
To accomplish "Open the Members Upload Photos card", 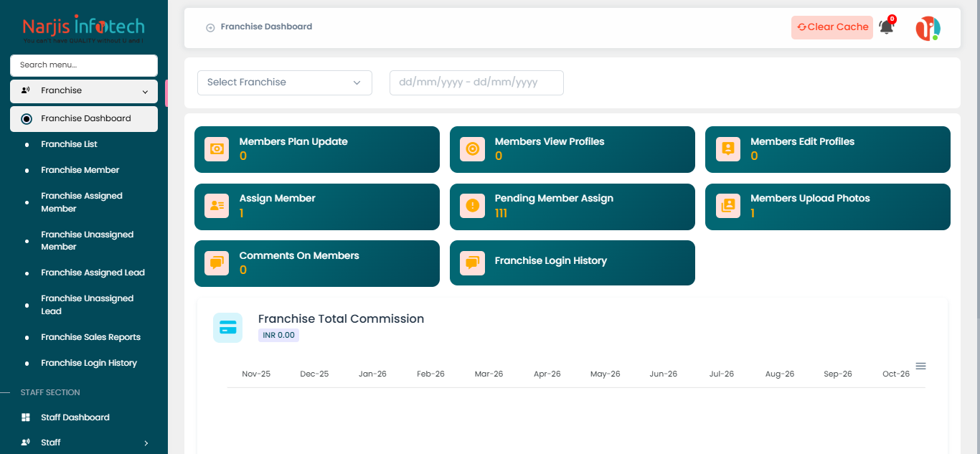I will 828,207.
